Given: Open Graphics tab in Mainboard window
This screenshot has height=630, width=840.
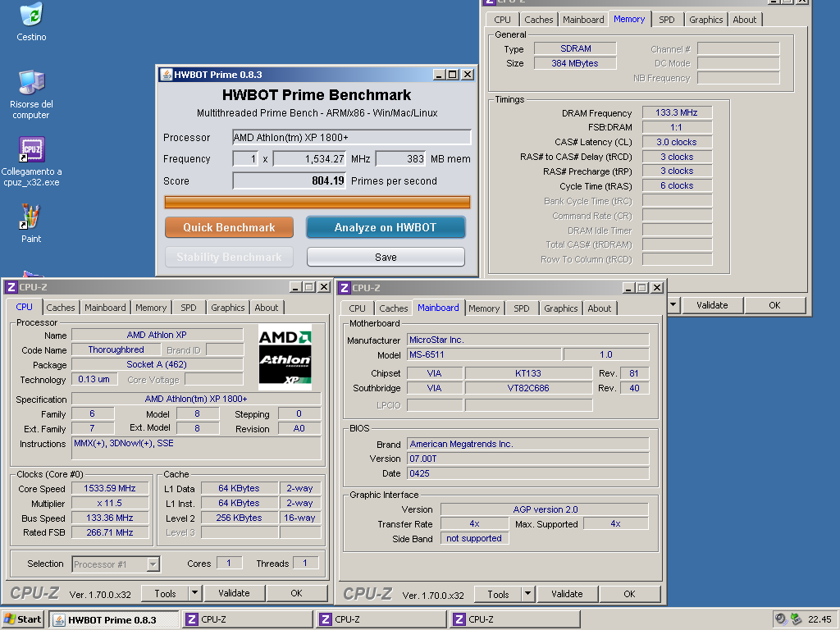Looking at the screenshot, I should click(x=561, y=308).
